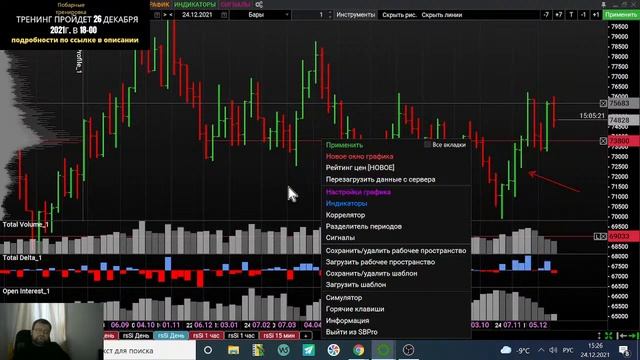Screen dimensions: 640x360
Task: Open Google Chrome from the taskbar
Action: pyautogui.click(x=358, y=350)
